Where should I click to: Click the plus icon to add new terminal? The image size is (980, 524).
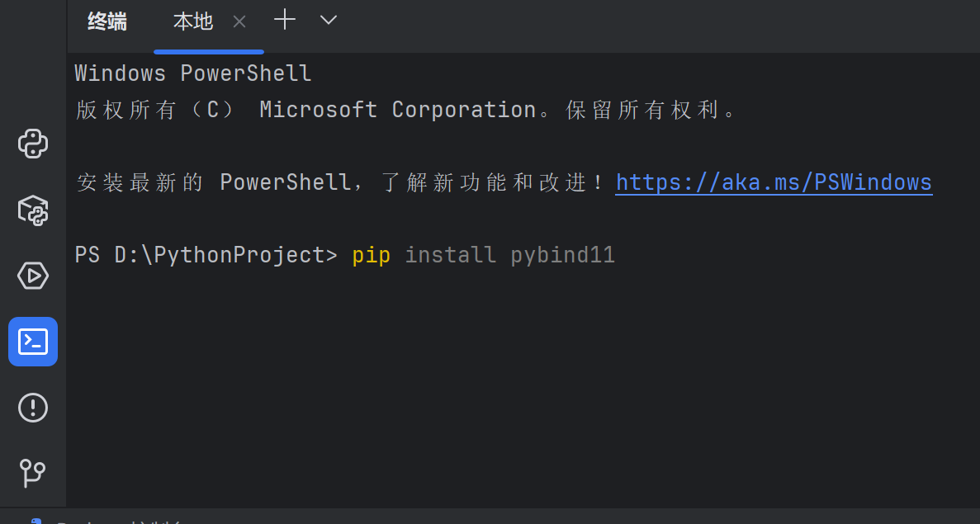coord(284,19)
